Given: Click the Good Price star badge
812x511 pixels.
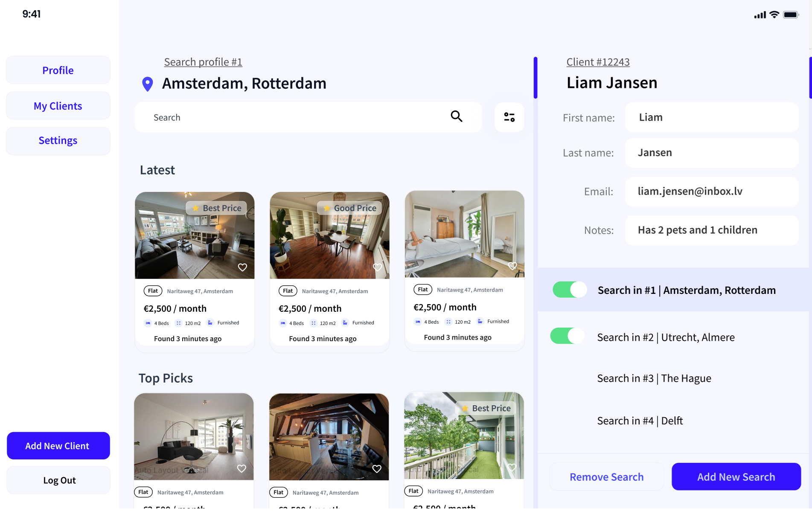Looking at the screenshot, I should click(349, 208).
